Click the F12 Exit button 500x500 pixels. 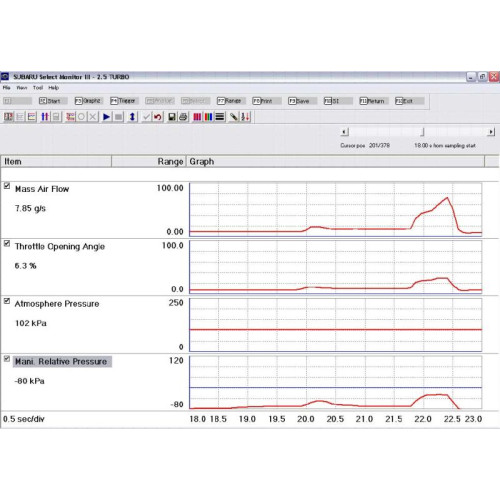pos(409,101)
